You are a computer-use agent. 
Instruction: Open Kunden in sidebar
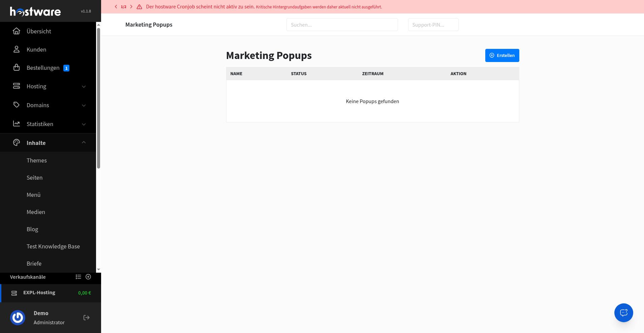pos(36,49)
